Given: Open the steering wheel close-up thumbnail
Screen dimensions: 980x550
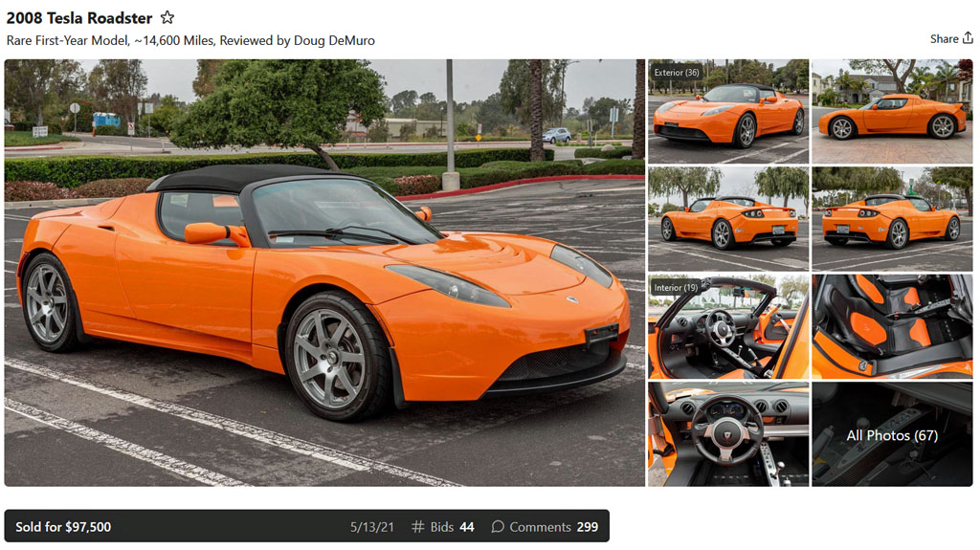Looking at the screenshot, I should click(728, 434).
